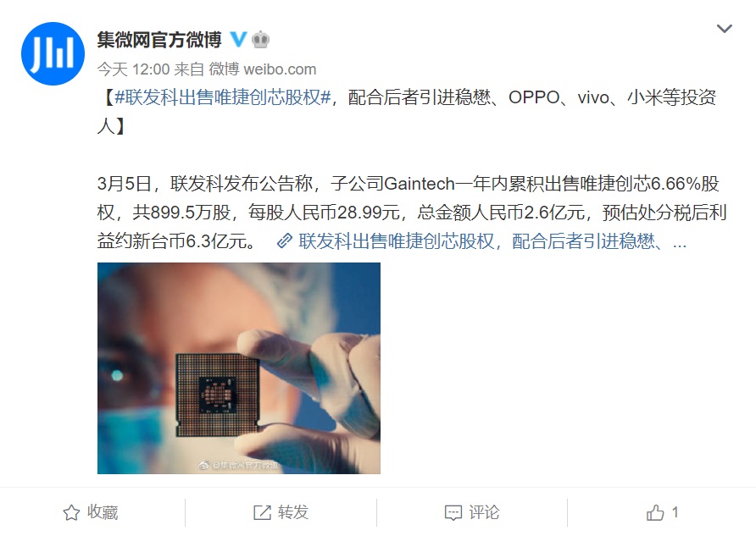Open the 微博 weibo.com source link
This screenshot has width=756, height=536.
[x=262, y=69]
